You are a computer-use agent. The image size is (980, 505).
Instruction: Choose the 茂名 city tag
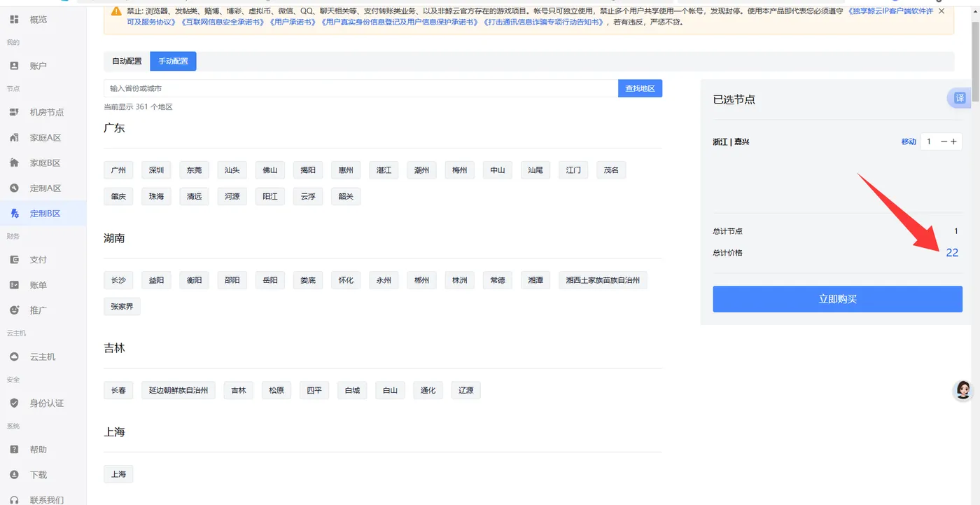611,170
